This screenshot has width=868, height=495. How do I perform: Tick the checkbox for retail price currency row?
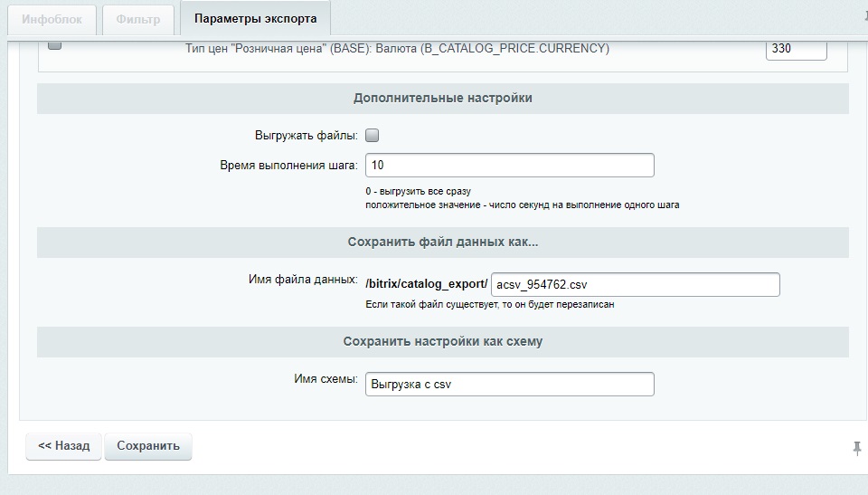pos(54,44)
